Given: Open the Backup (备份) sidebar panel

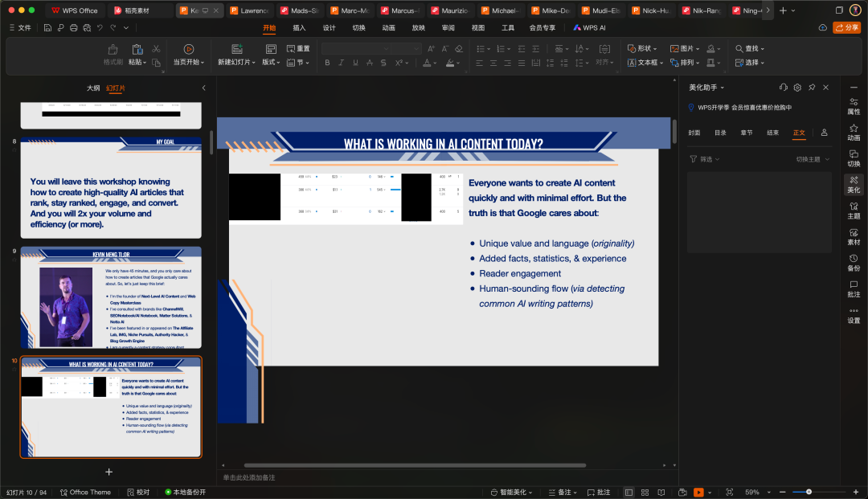Looking at the screenshot, I should (854, 262).
